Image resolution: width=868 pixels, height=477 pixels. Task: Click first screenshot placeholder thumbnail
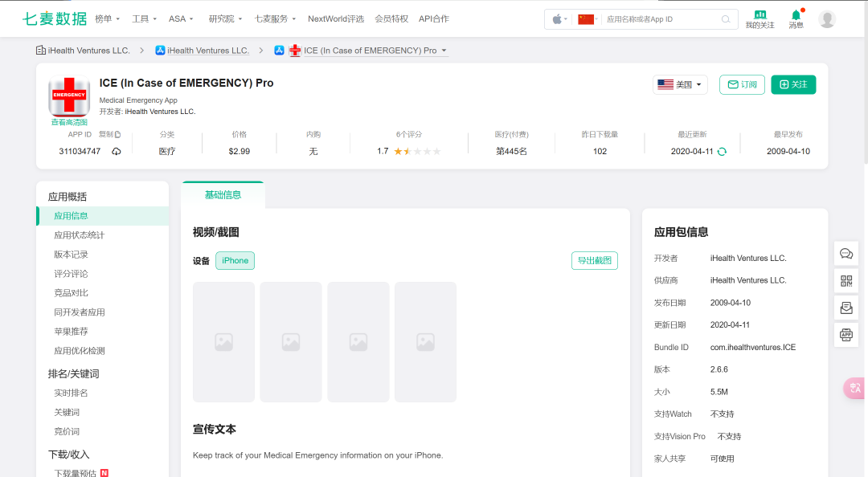point(223,342)
